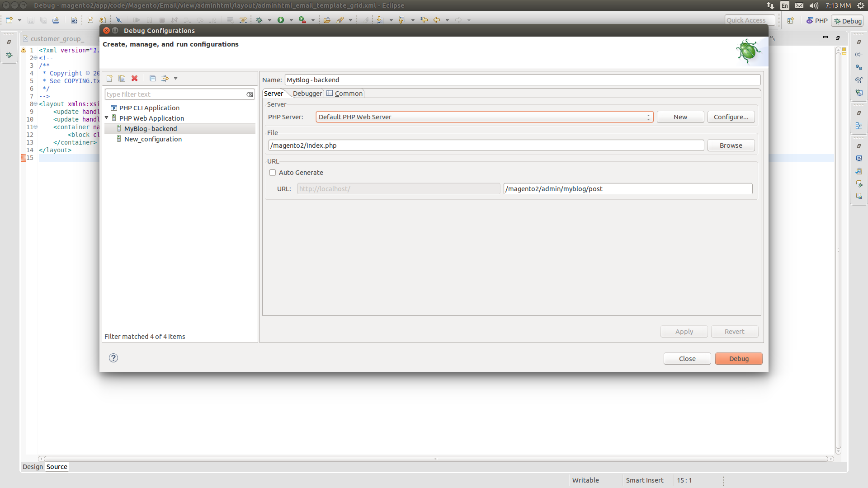Switch to the Debugger tab
Viewport: 868px width, 488px height.
[307, 94]
